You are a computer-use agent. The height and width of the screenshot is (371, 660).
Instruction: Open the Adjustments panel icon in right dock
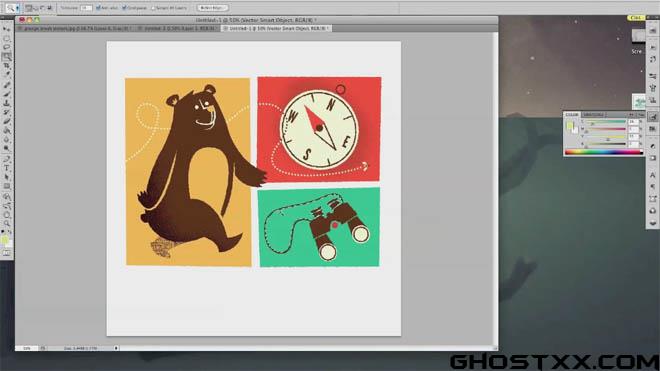click(652, 146)
